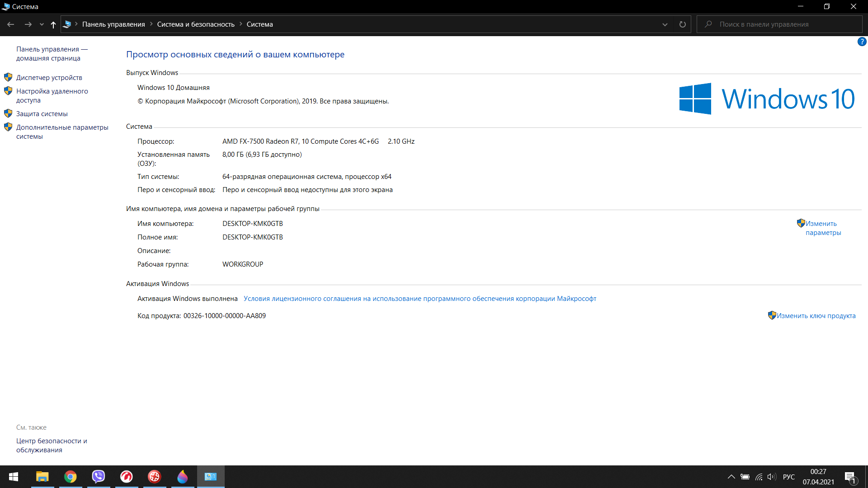The image size is (868, 488).
Task: Click the Up one level arrow
Action: point(53,24)
